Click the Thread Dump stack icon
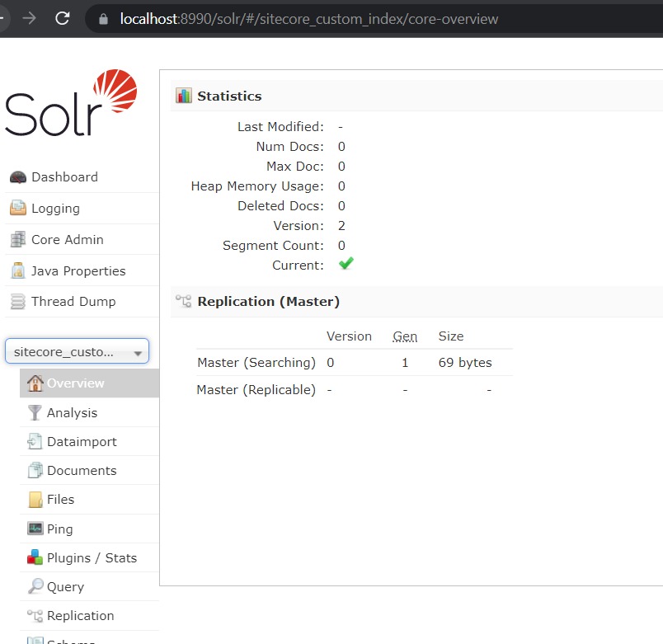 tap(18, 302)
